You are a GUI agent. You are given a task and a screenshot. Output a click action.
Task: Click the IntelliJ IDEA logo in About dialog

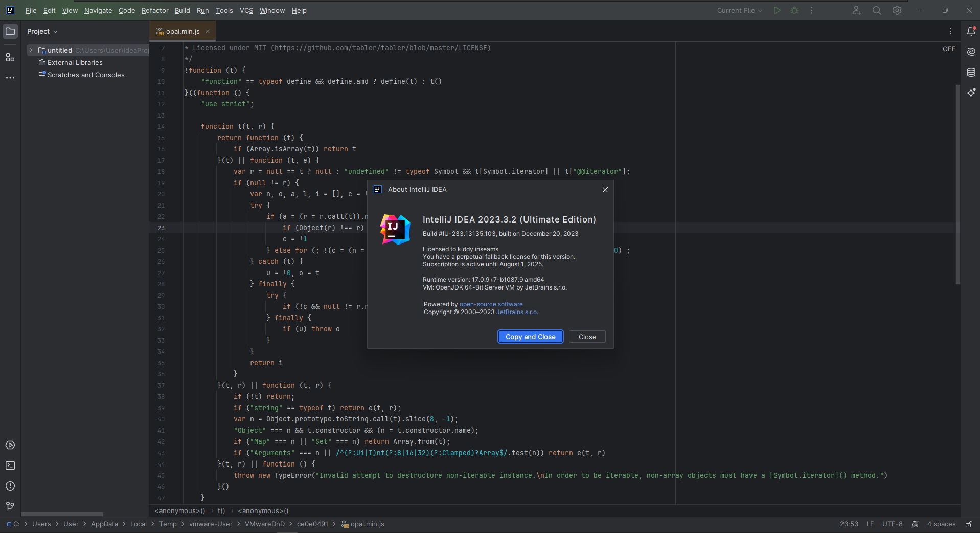(x=395, y=230)
